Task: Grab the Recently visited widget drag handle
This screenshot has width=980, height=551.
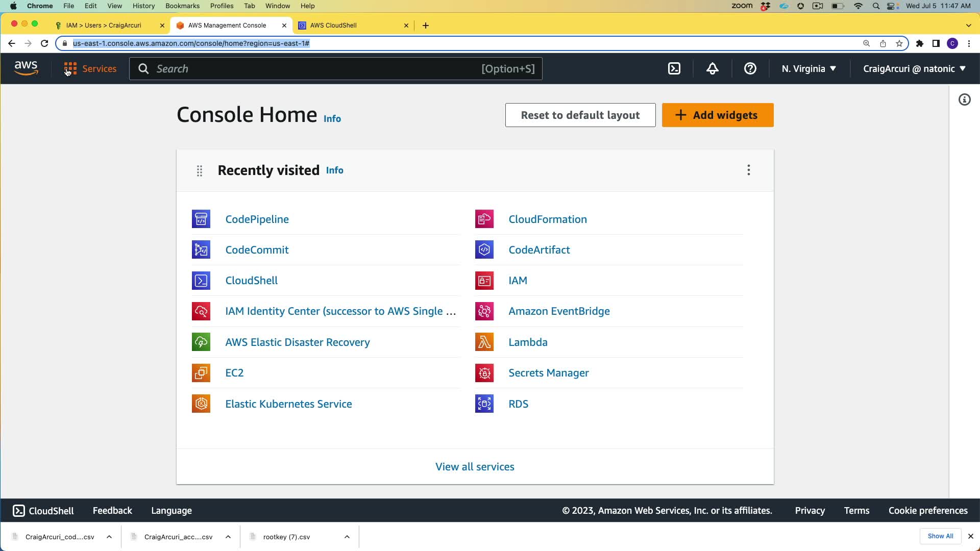Action: click(x=200, y=171)
